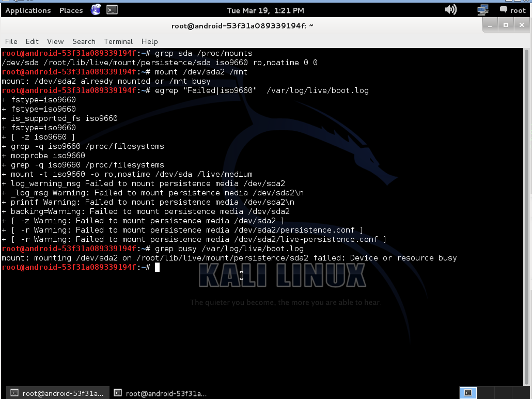Open the View menu

coord(55,41)
